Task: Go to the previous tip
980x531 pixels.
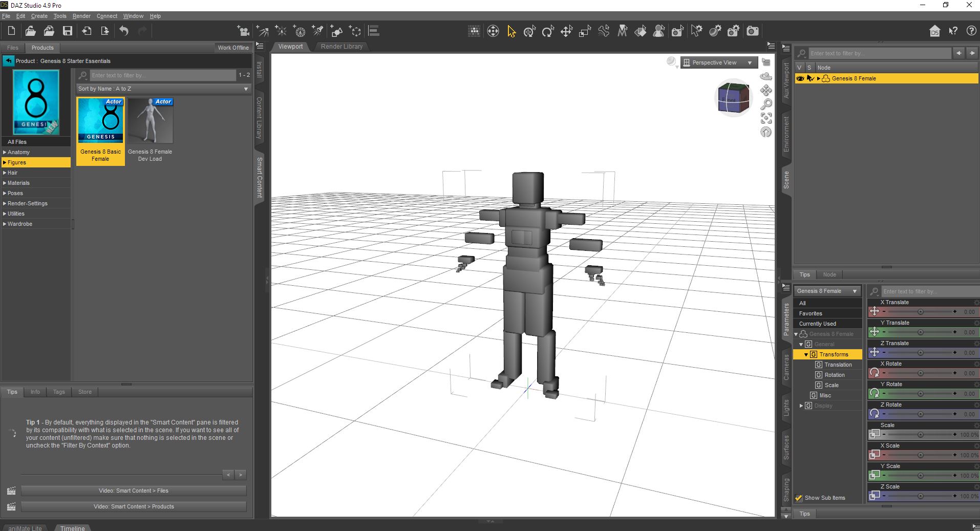Action: click(x=228, y=475)
